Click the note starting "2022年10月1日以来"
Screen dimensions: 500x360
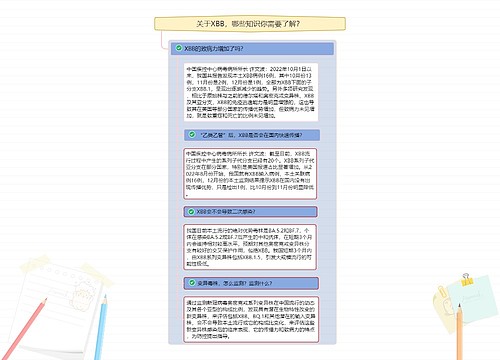(251, 92)
